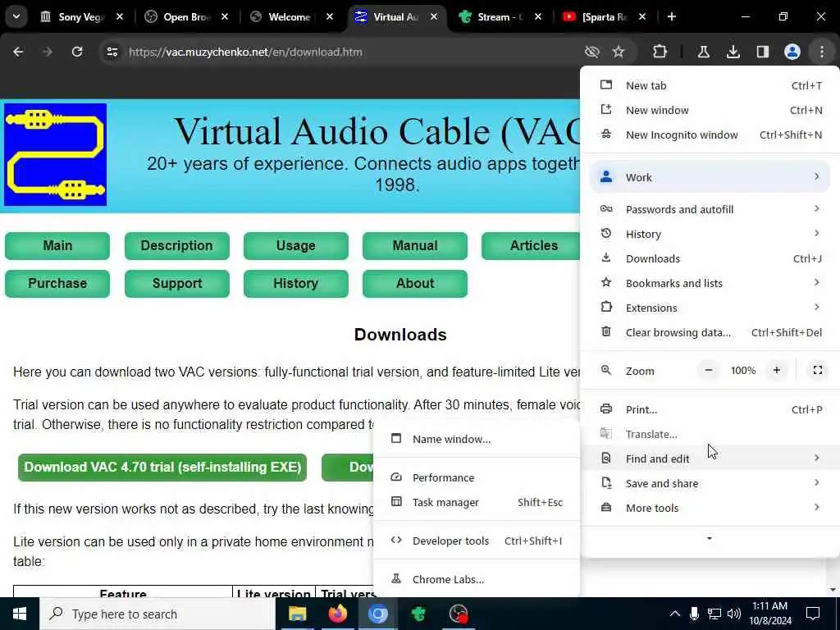Screen dimensions: 840x630
Task: Select New window menu item
Action: [x=710, y=111]
